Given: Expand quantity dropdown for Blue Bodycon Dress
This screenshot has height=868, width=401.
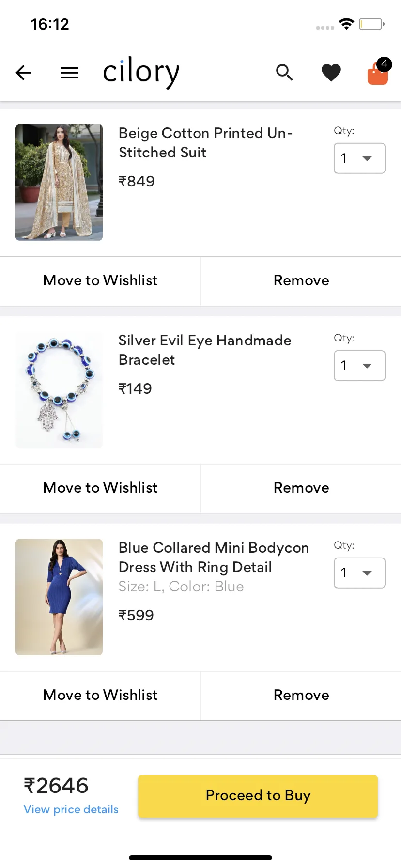Looking at the screenshot, I should (359, 573).
